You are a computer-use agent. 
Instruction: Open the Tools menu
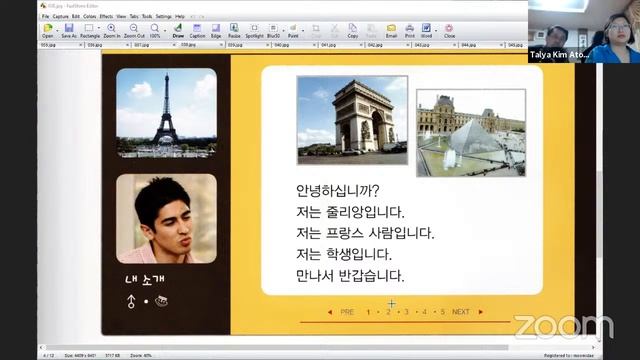point(147,17)
